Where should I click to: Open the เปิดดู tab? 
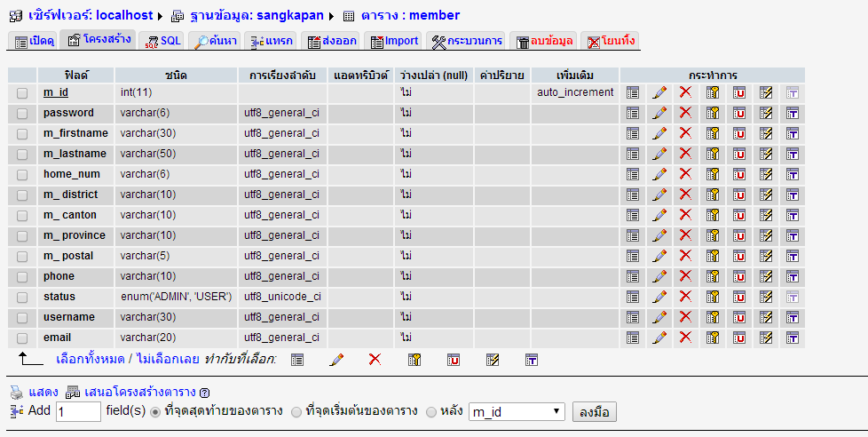click(35, 41)
